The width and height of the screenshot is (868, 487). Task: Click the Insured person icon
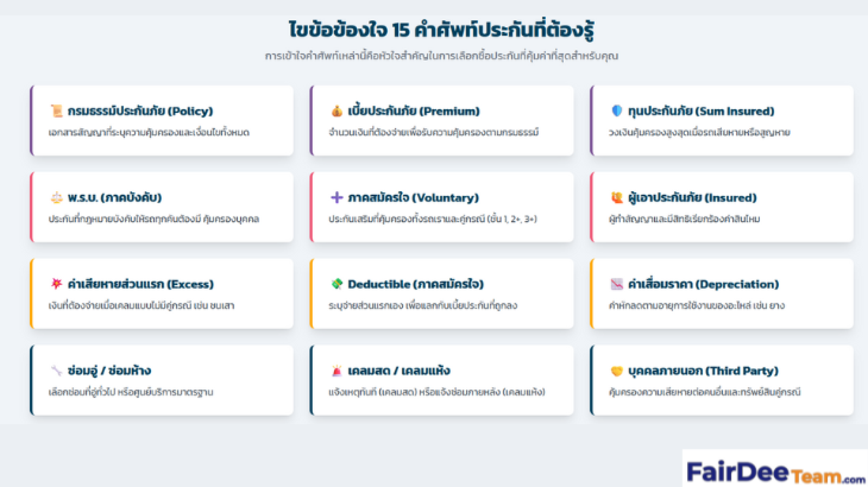(617, 197)
